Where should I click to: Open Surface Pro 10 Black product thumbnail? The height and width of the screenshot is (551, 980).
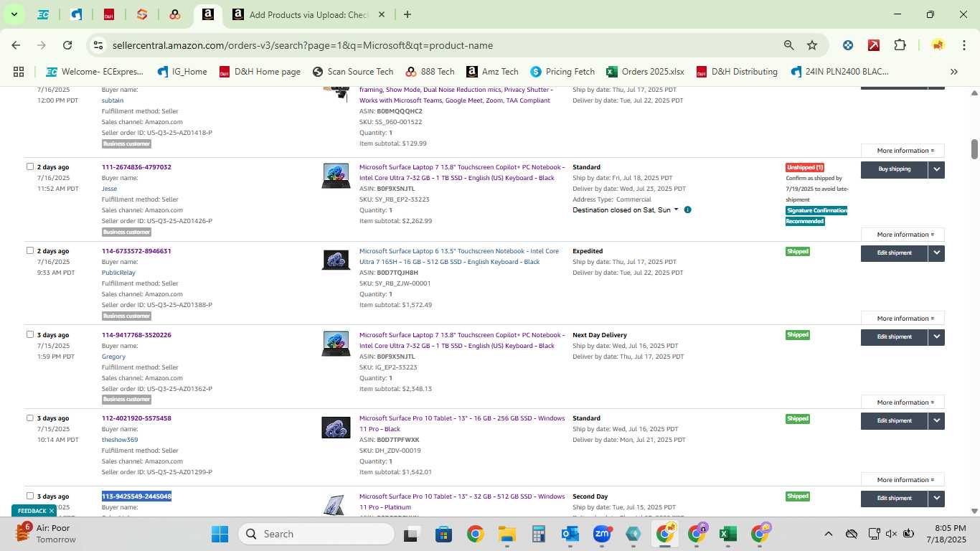point(336,428)
